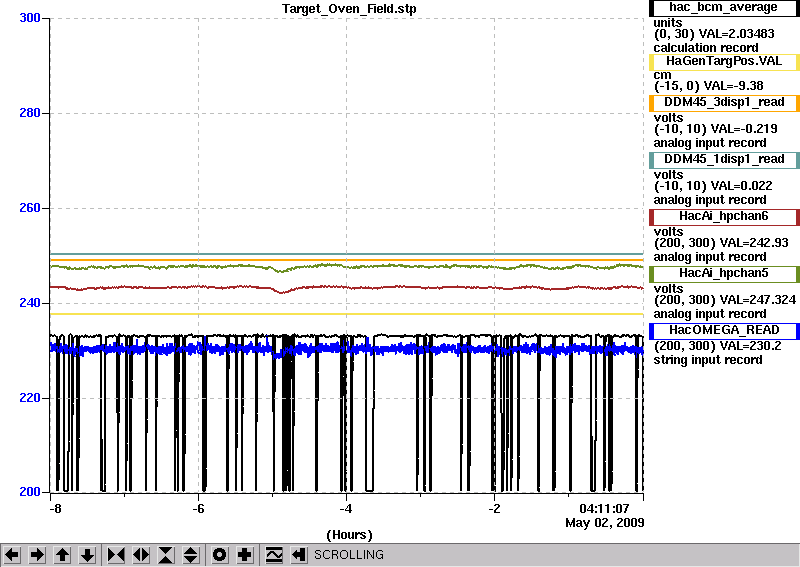Select the HaGenTargPos.VAL curve legend label
Screen dimensions: 800x567
pos(724,61)
